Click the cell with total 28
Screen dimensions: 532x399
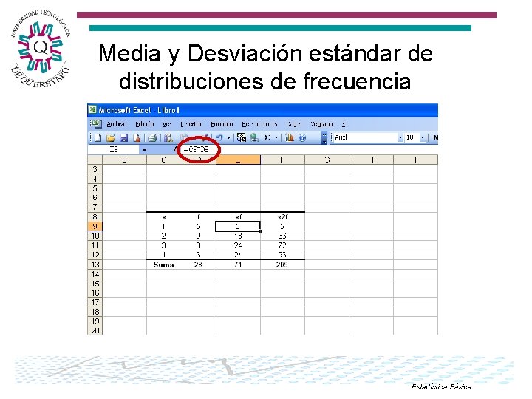tap(199, 265)
